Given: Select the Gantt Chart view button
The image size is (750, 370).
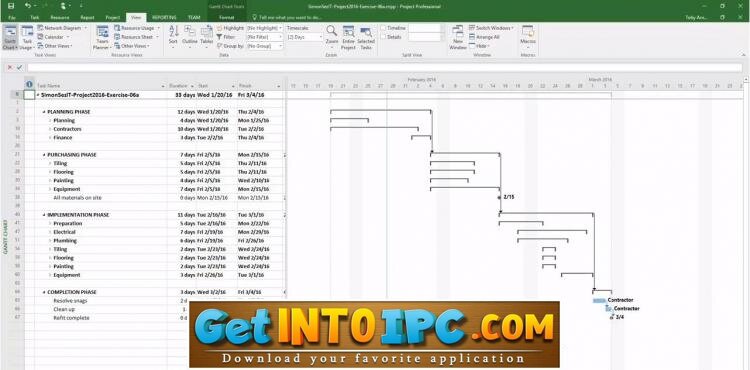Looking at the screenshot, I should (x=10, y=38).
